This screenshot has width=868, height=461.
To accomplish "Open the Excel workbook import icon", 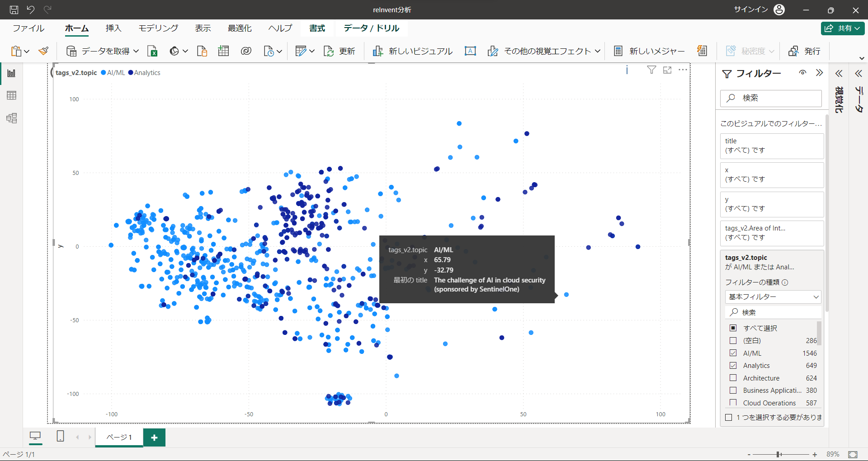I will tap(152, 51).
